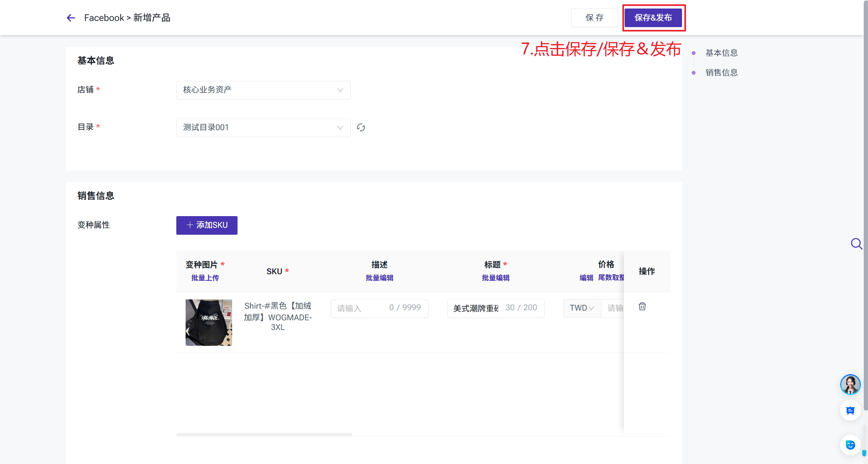This screenshot has width=868, height=464.
Task: Click the magnifier search icon on right edge
Action: pos(856,244)
